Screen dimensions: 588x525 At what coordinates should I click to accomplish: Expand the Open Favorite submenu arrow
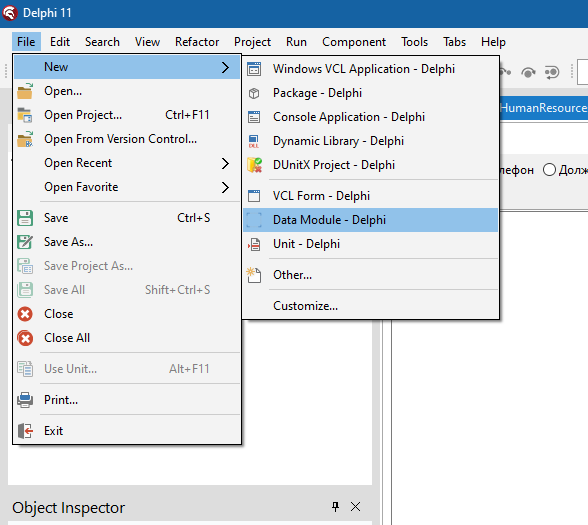point(225,188)
